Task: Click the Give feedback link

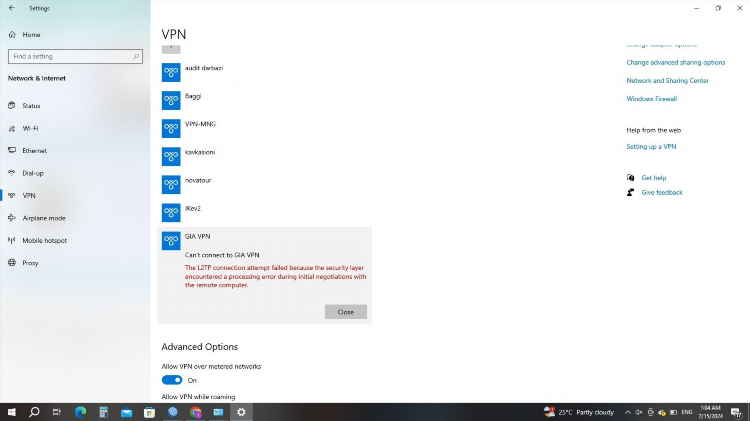Action: [x=662, y=193]
